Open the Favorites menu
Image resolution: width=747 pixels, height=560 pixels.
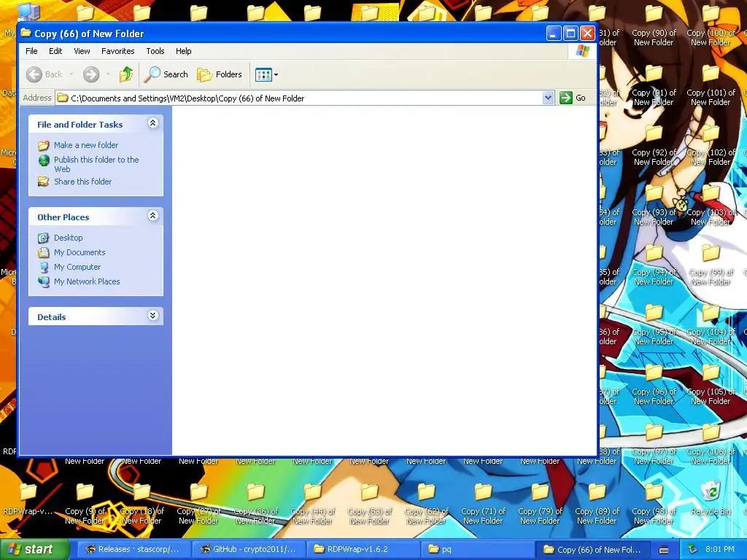tap(117, 51)
